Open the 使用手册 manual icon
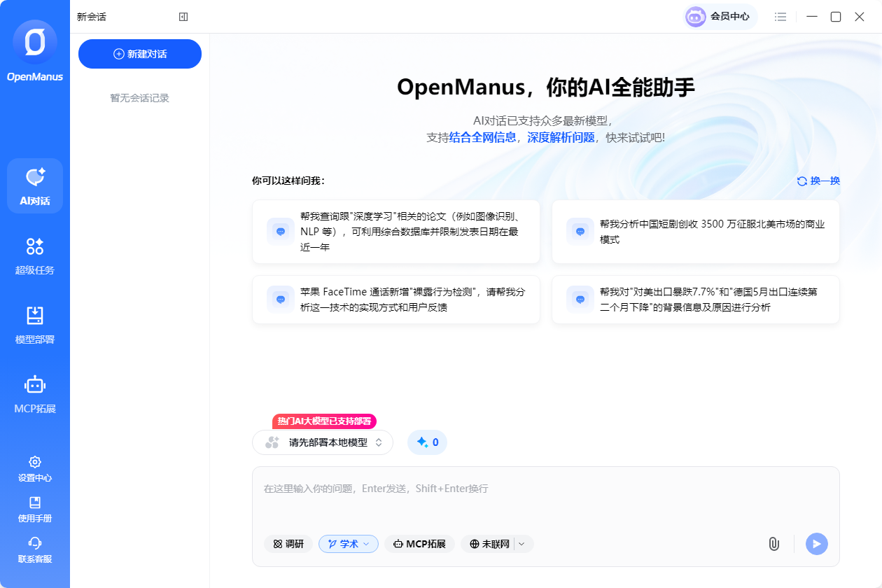This screenshot has height=588, width=882. [34, 510]
